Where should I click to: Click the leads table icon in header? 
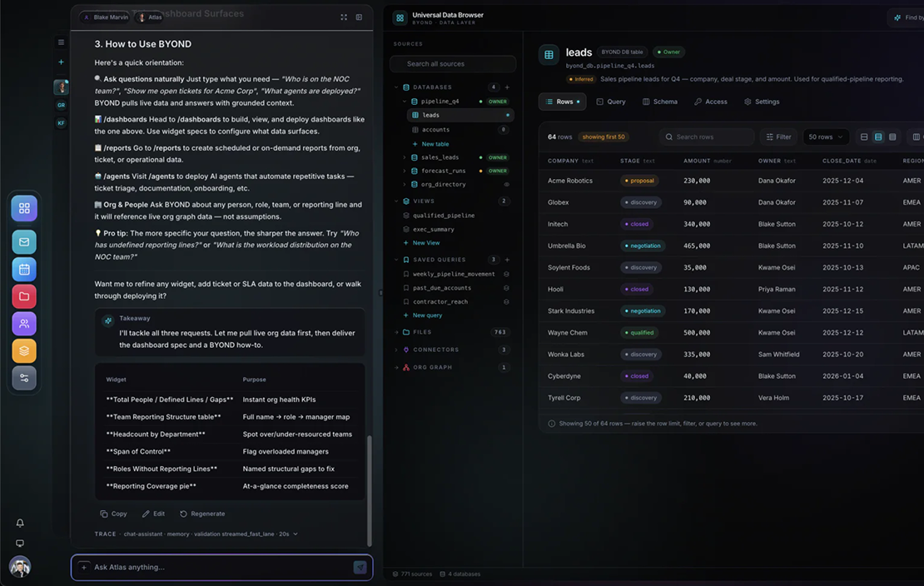pos(549,55)
